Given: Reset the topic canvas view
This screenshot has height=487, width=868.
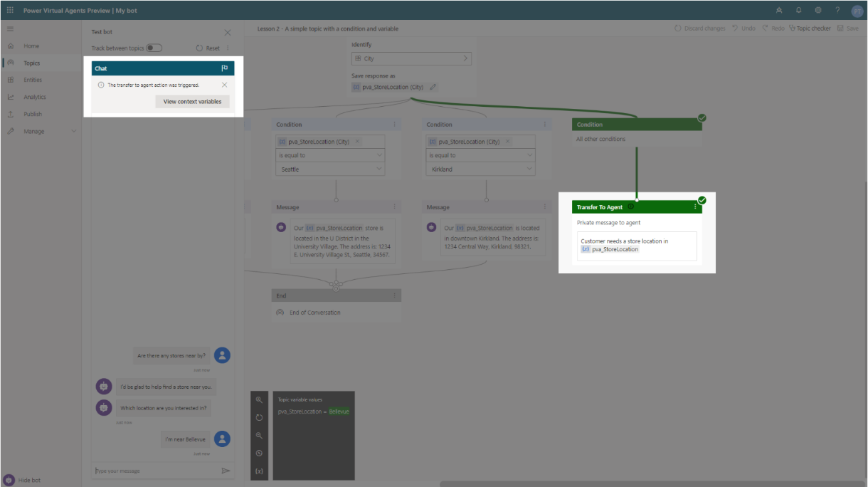Looking at the screenshot, I should [260, 417].
